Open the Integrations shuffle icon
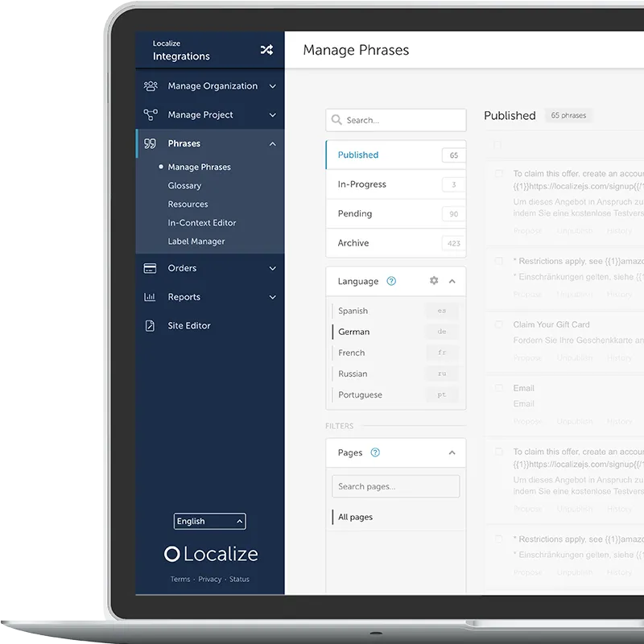The width and height of the screenshot is (644, 644). 266,49
